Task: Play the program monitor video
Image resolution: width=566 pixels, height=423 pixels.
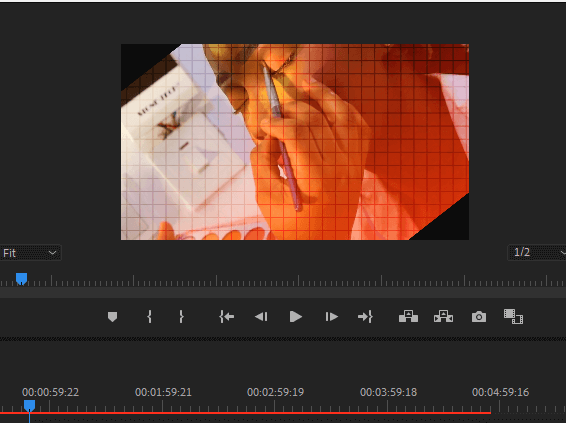Action: [x=296, y=317]
